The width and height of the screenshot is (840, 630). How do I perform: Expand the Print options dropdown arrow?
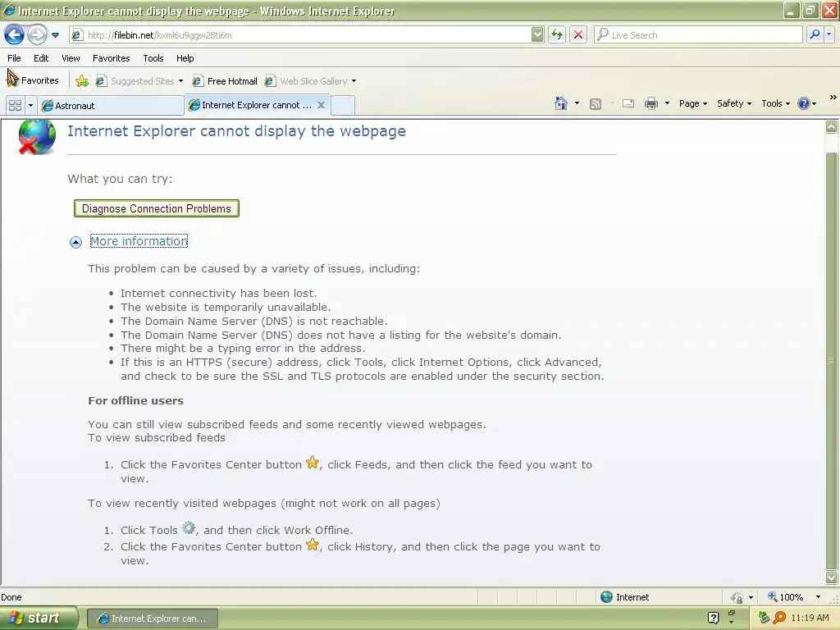667,103
